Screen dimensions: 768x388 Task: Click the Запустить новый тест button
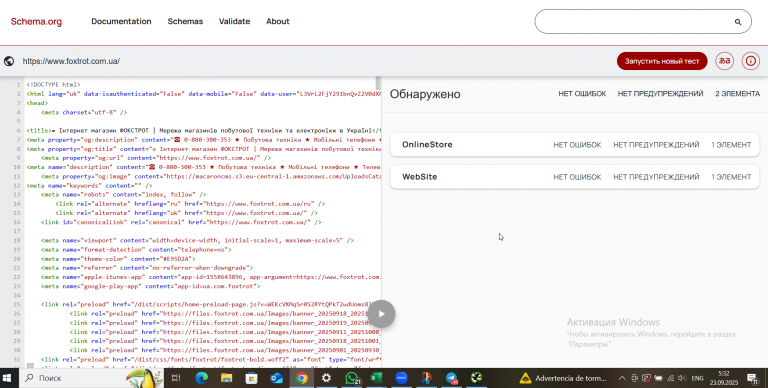click(x=662, y=61)
